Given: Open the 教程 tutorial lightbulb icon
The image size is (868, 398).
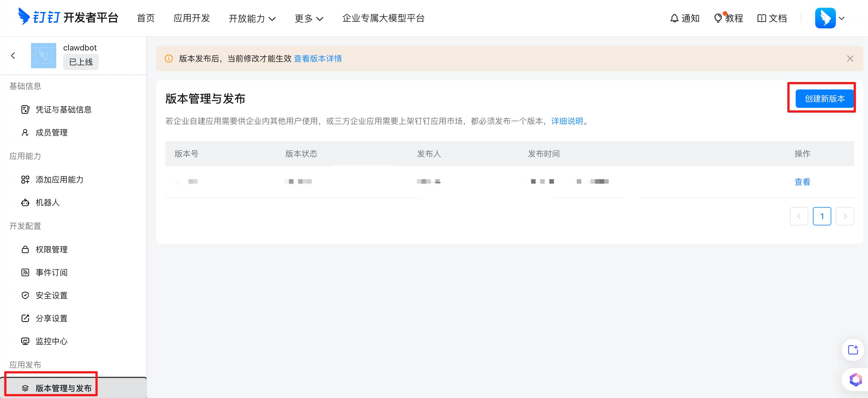Looking at the screenshot, I should 718,18.
